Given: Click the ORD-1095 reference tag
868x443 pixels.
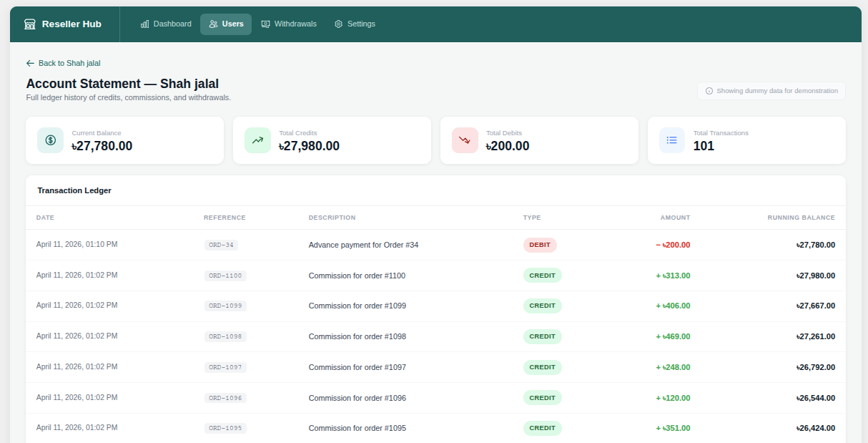Looking at the screenshot, I should point(225,428).
